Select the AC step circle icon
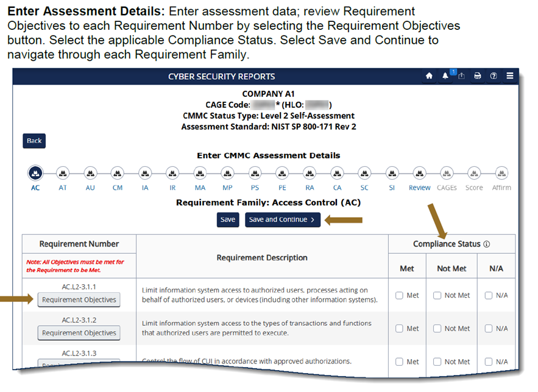This screenshot has width=538, height=392. click(x=35, y=173)
